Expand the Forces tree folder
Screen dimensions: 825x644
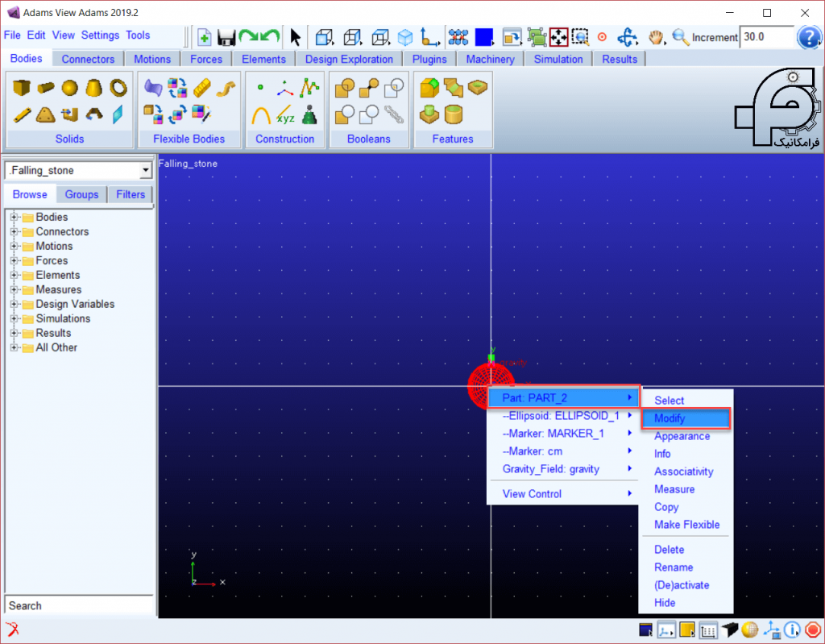coord(15,260)
